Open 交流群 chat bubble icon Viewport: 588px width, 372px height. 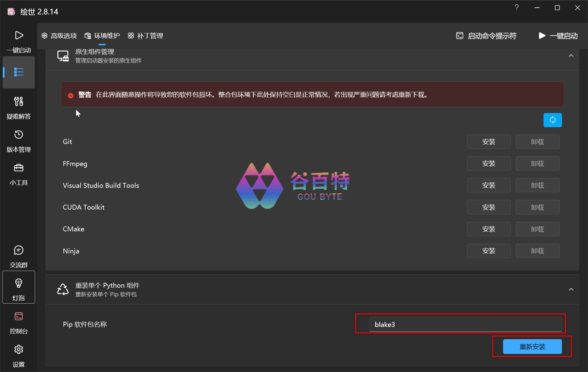pos(19,250)
